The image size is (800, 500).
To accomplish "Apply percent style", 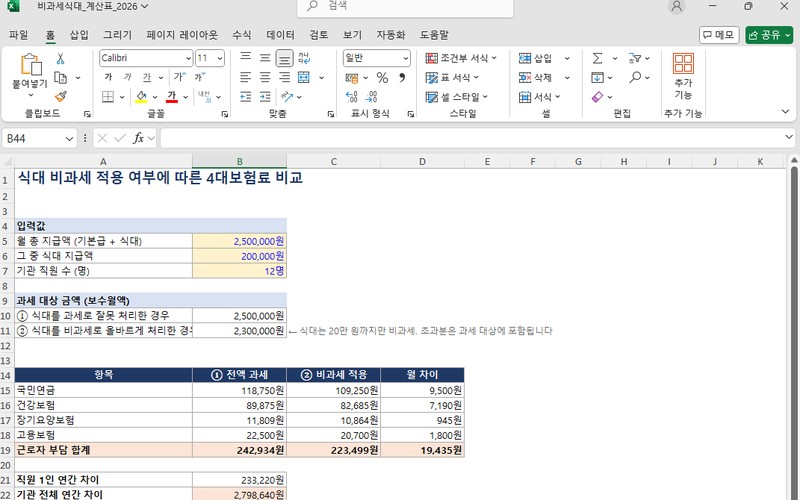I will click(382, 78).
